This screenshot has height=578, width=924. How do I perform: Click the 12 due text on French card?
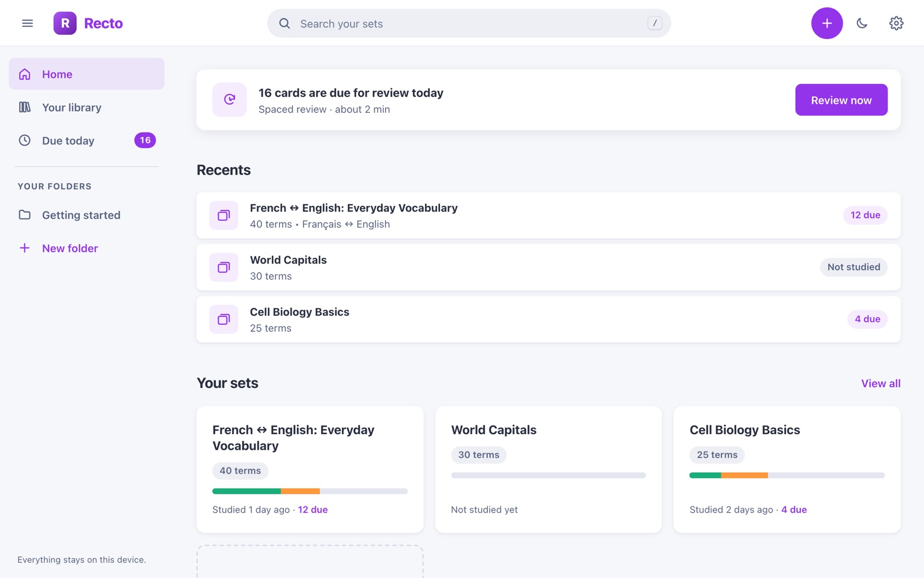[313, 509]
